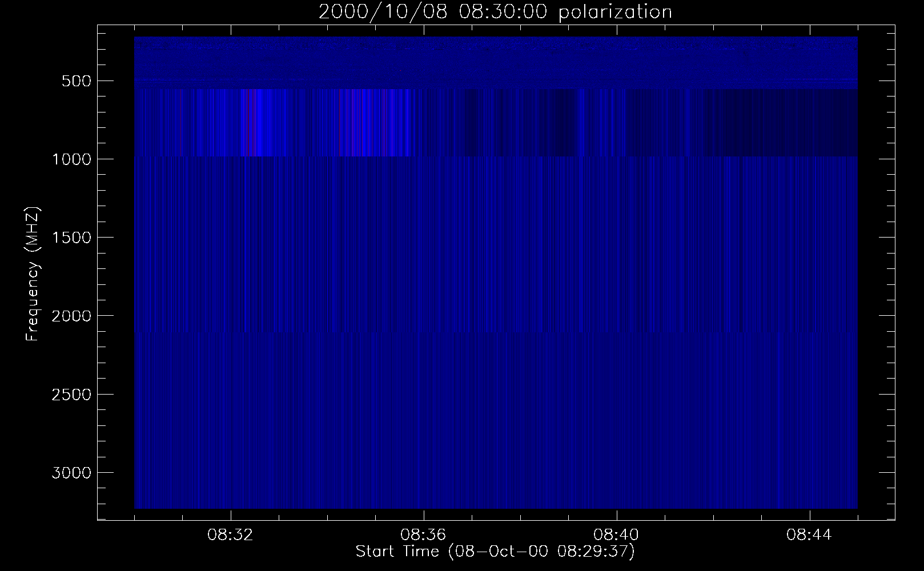Screen dimensions: 924x571
Task: Click the 08:44 time tick label
Action: pos(810,535)
